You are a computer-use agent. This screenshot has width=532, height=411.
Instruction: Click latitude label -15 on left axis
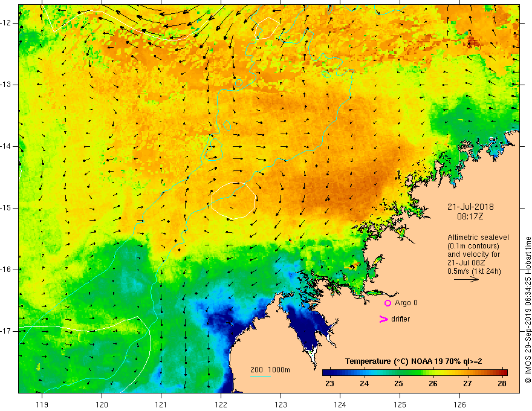click(x=6, y=208)
